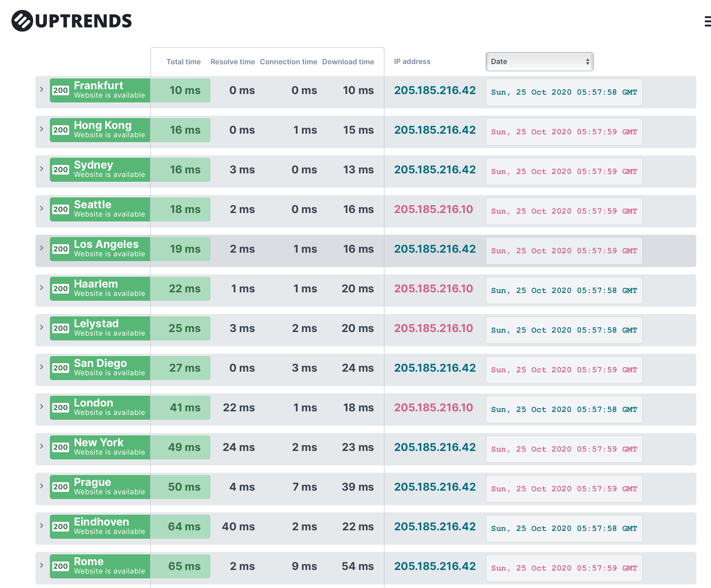Click the 25 ms total time for Lelystad
Screen dimensions: 711x588
(x=184, y=328)
